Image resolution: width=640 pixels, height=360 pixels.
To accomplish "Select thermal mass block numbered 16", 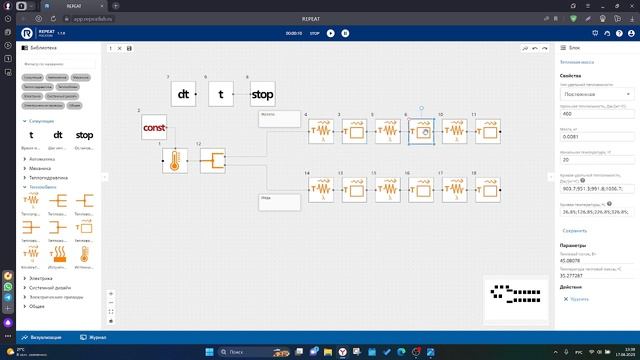I will [x=421, y=190].
